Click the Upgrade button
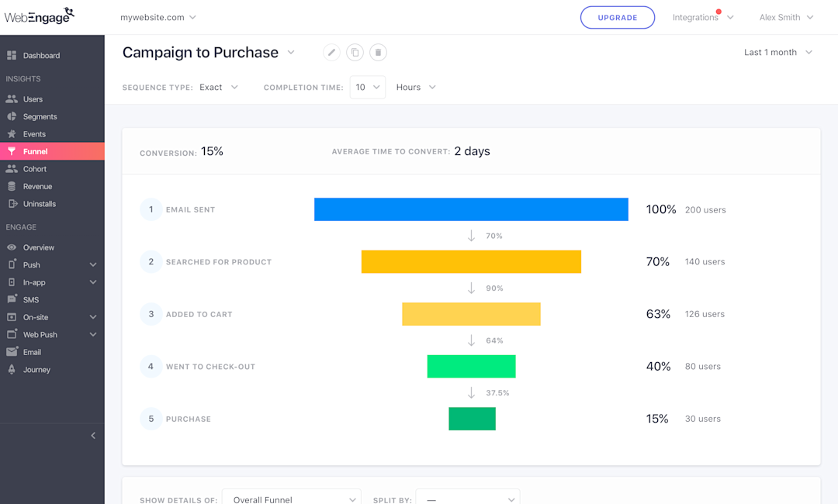 (618, 18)
